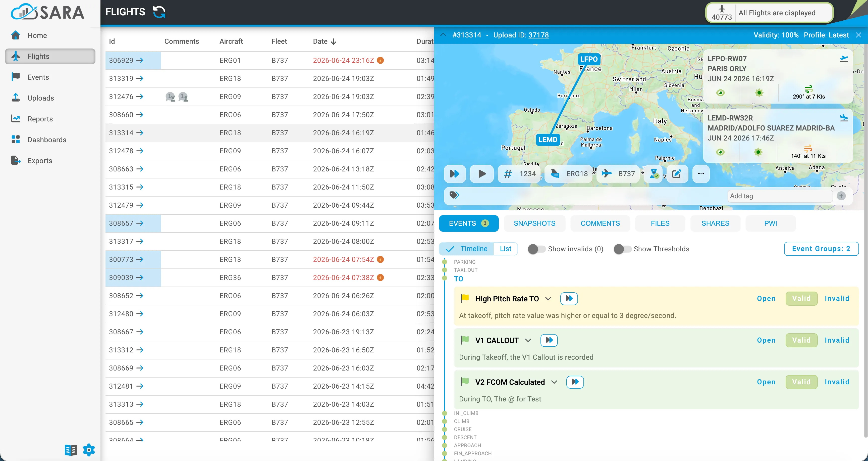Click the play flight button
This screenshot has width=868, height=461.
point(482,174)
